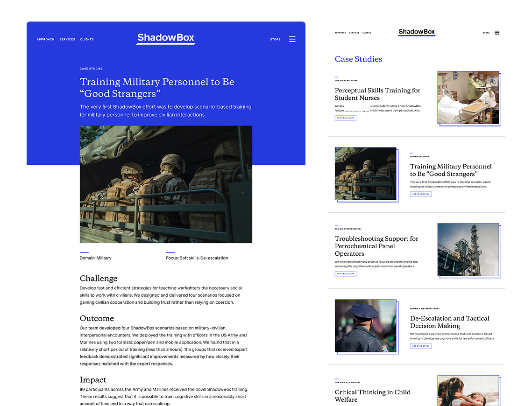The image size is (532, 406).
Task: Open Perceptual Skills Training for Student Nurses title
Action: (377, 94)
